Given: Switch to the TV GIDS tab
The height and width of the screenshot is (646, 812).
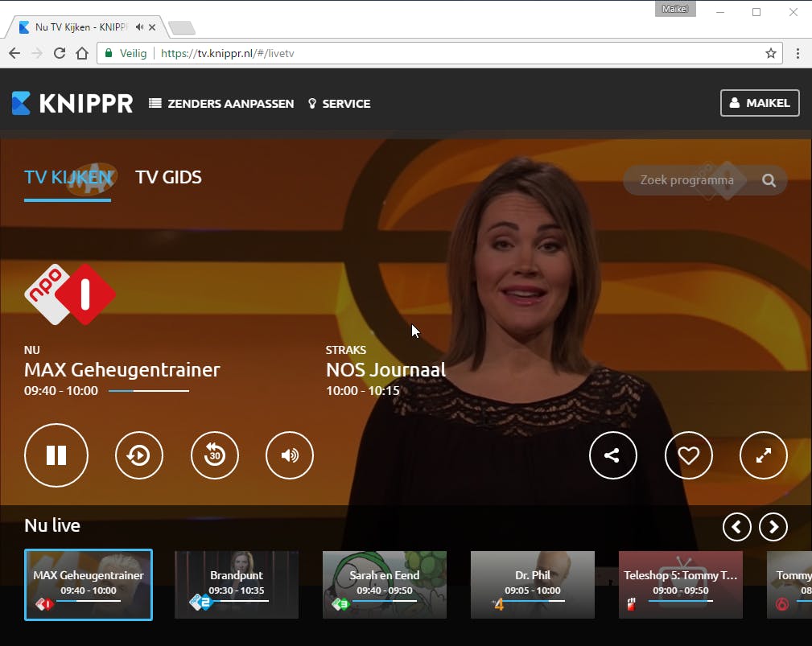Looking at the screenshot, I should coord(168,177).
